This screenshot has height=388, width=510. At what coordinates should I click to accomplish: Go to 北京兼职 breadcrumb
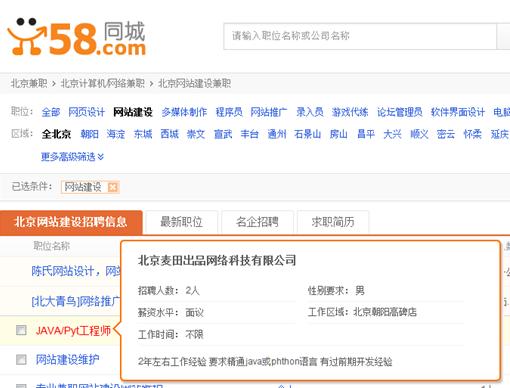click(29, 83)
